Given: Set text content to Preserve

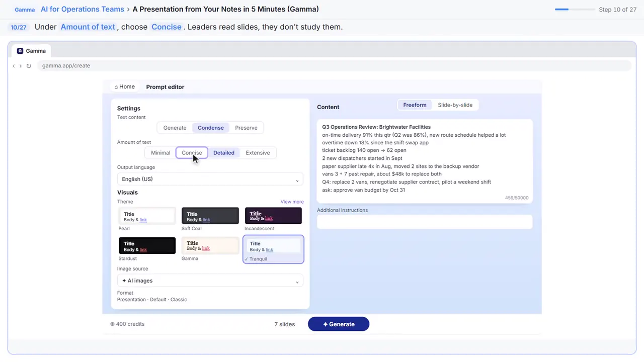Looking at the screenshot, I should pos(246,128).
